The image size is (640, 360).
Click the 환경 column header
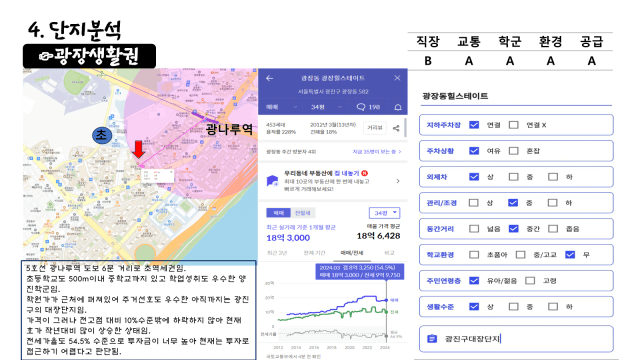551,41
